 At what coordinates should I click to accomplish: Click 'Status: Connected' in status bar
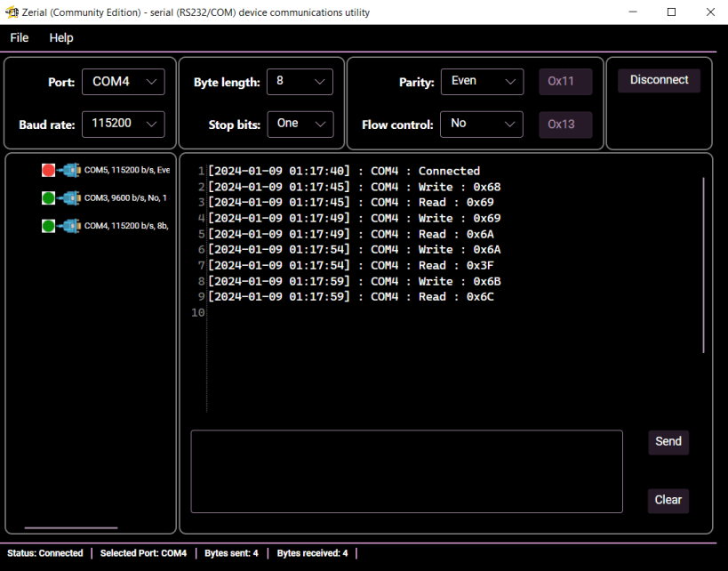(45, 553)
